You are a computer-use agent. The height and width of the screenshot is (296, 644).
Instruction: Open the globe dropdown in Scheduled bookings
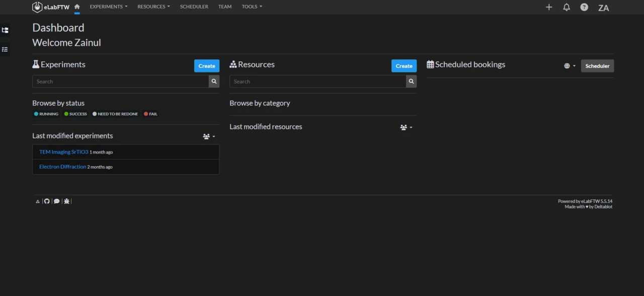(x=570, y=66)
